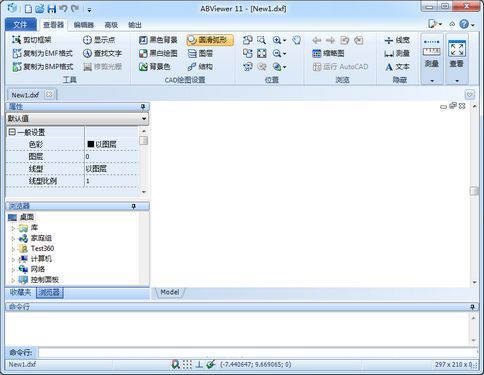Click the fit-to-window icon in 位置 group

pyautogui.click(x=262, y=53)
